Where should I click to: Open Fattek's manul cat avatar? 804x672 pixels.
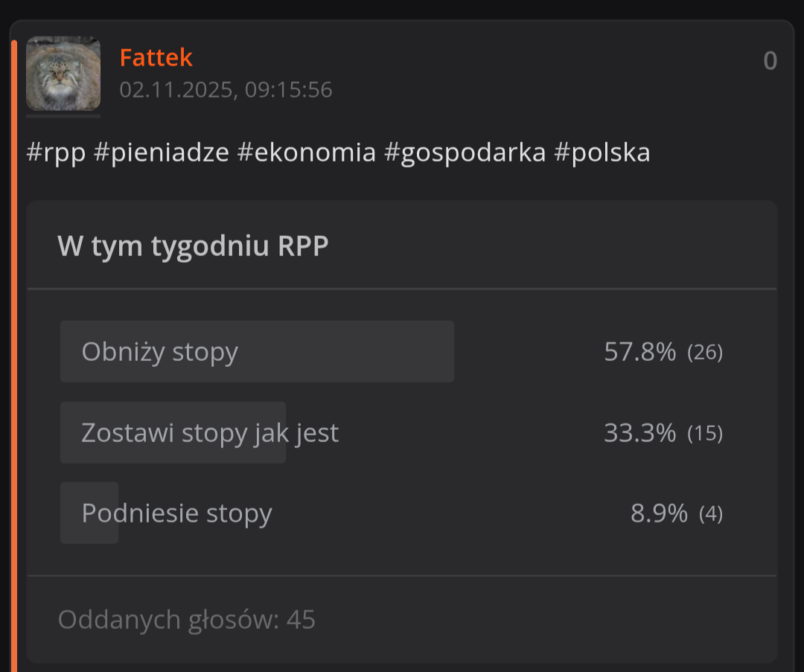coord(63,74)
